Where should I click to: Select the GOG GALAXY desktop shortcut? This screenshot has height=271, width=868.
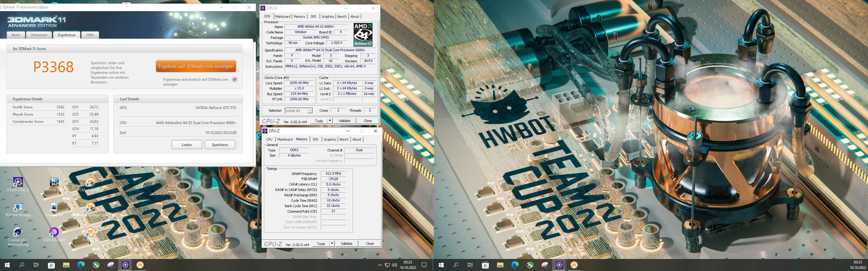54,235
